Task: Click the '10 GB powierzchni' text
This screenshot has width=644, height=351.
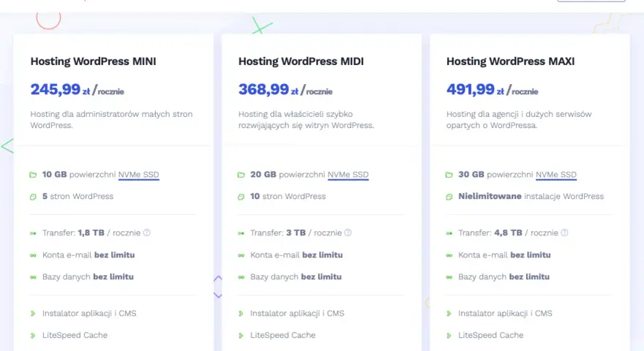Action: pyautogui.click(x=79, y=175)
